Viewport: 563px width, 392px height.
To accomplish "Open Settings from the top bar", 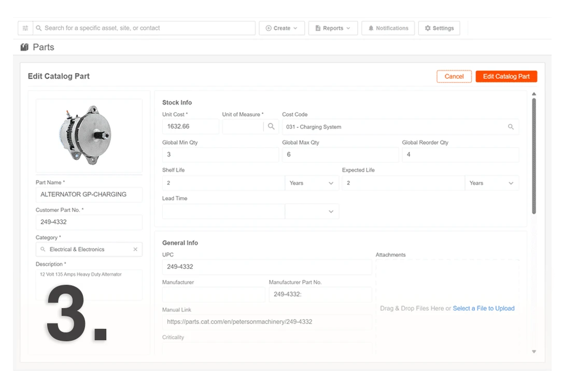I will pyautogui.click(x=439, y=28).
